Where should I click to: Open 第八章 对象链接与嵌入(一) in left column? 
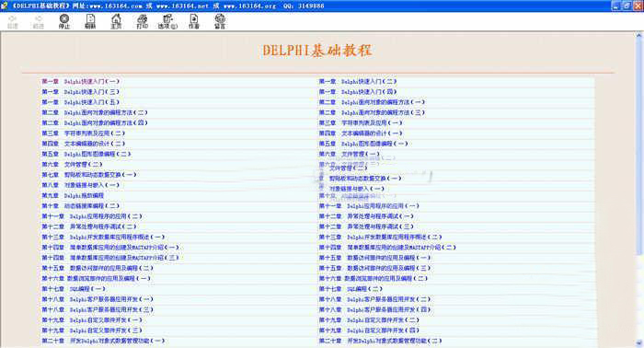pos(81,185)
